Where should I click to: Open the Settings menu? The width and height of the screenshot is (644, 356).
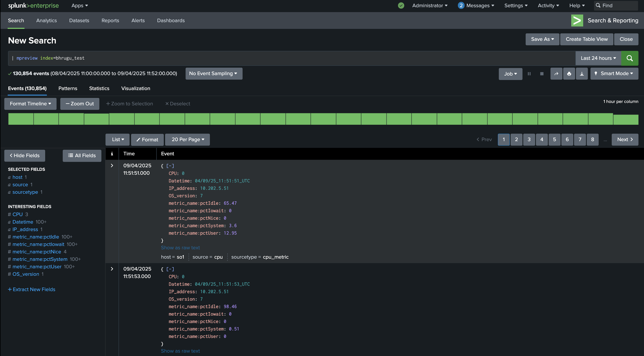point(515,5)
